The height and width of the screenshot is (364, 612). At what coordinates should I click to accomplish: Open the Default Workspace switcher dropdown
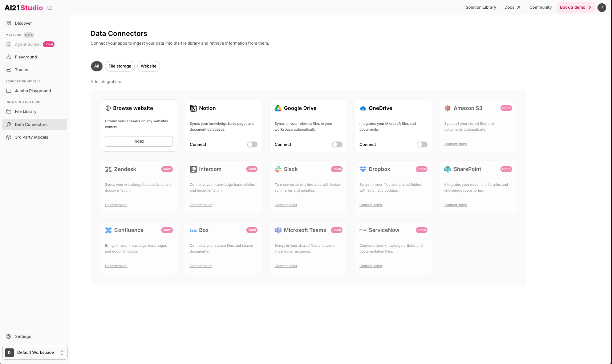(35, 352)
